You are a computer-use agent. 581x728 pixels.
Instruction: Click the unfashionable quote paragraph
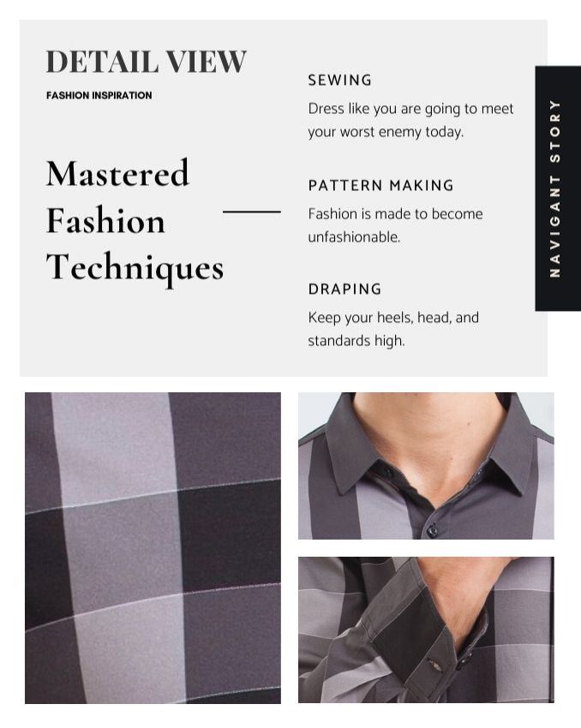coord(395,225)
